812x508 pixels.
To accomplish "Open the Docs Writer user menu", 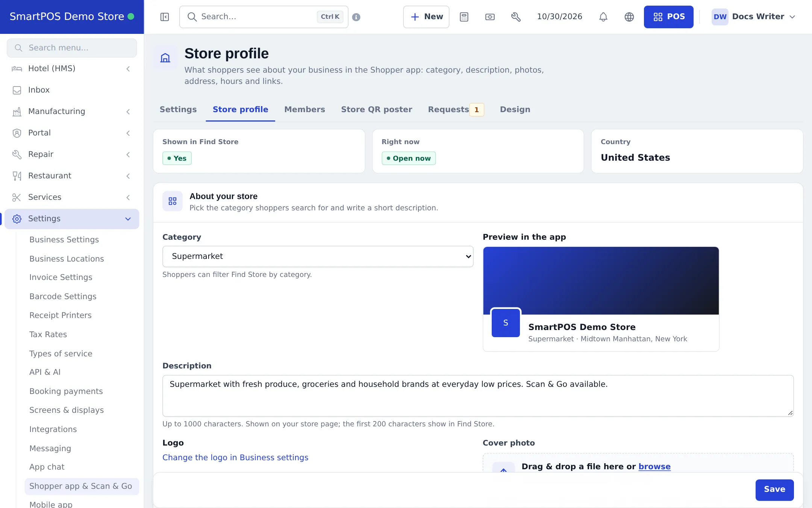I will [754, 17].
